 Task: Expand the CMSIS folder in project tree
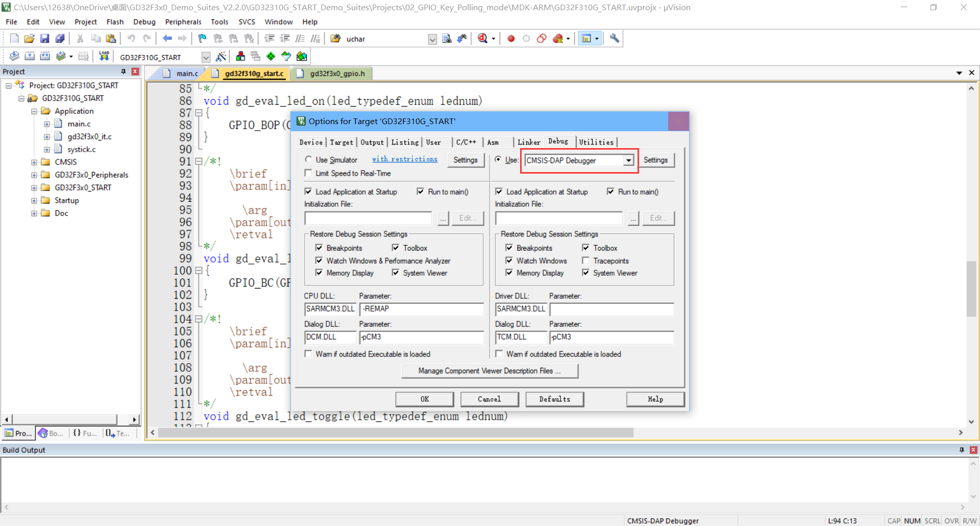pos(34,162)
